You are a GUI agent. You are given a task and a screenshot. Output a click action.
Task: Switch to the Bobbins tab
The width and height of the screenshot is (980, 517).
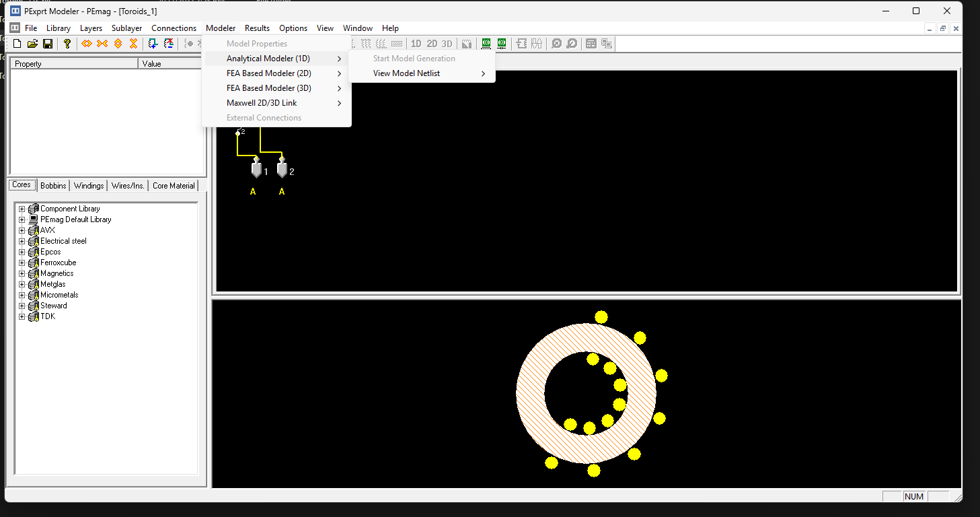53,186
